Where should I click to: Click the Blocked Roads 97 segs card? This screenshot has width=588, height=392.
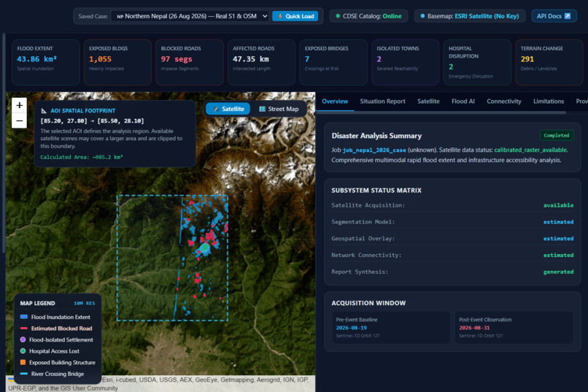(190, 62)
